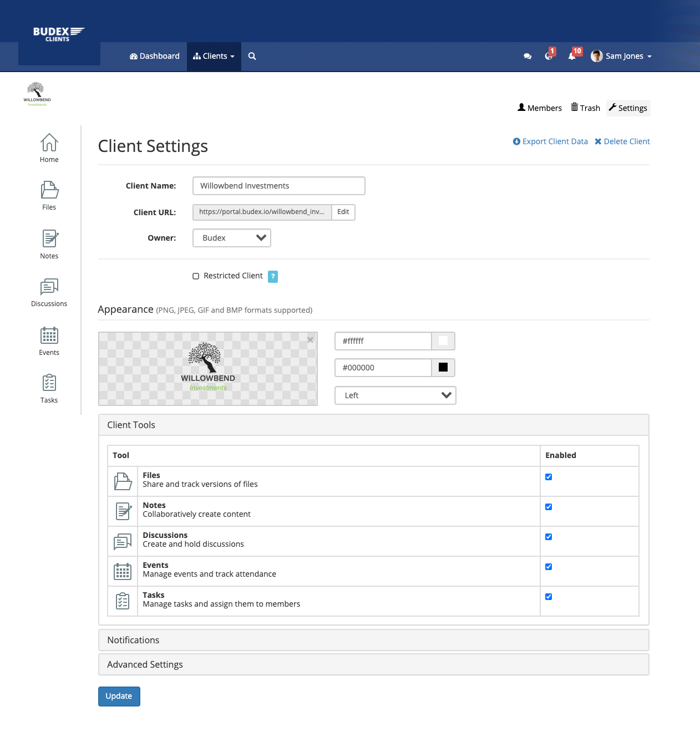The image size is (700, 732).
Task: Open Tasks in the left sidebar
Action: (49, 389)
